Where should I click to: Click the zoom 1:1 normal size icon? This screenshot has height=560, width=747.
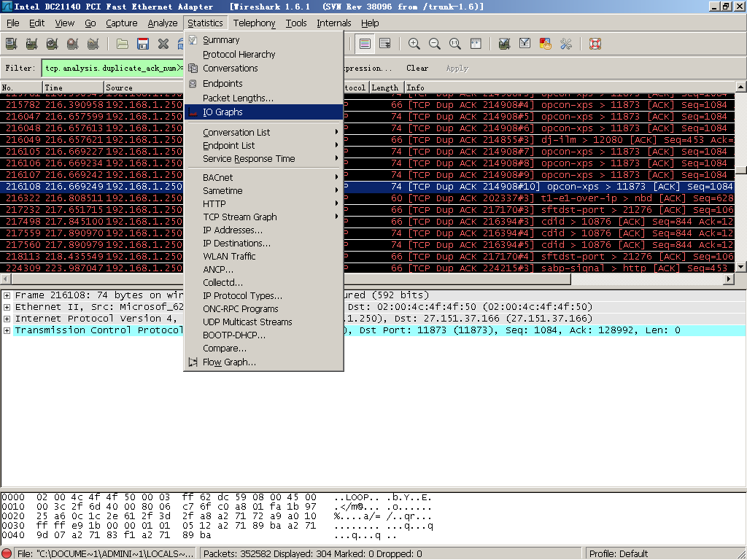[455, 44]
